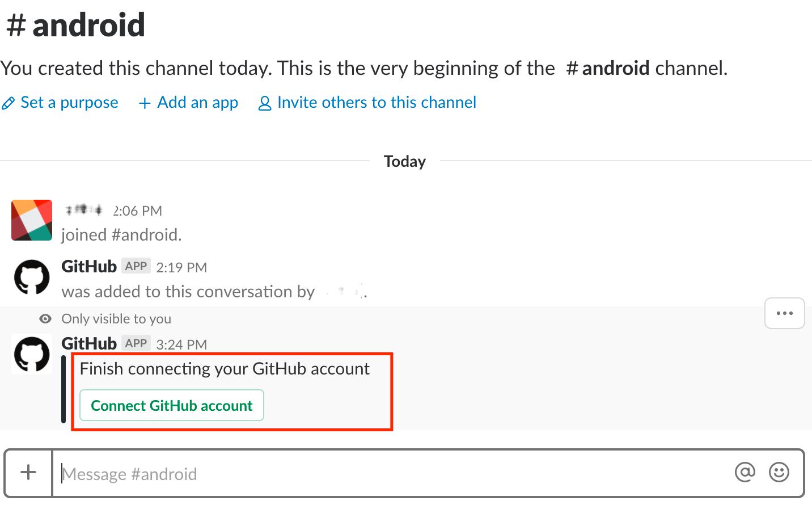This screenshot has height=505, width=812.
Task: Click the pencil icon beside Set a purpose
Action: (8, 103)
